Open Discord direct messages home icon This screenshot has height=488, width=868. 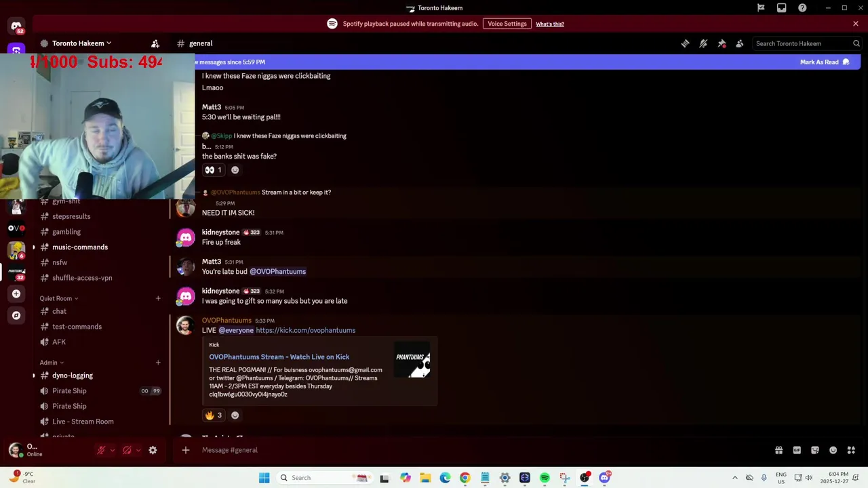(x=16, y=26)
